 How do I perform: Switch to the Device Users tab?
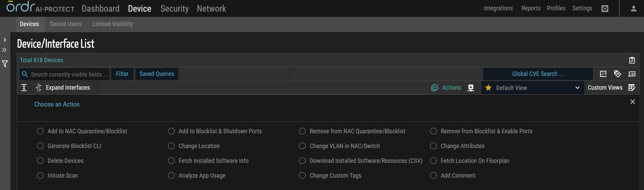point(66,24)
